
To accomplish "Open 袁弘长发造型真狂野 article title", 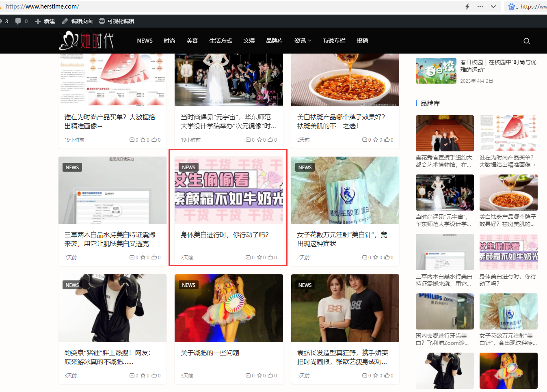I will click(342, 357).
